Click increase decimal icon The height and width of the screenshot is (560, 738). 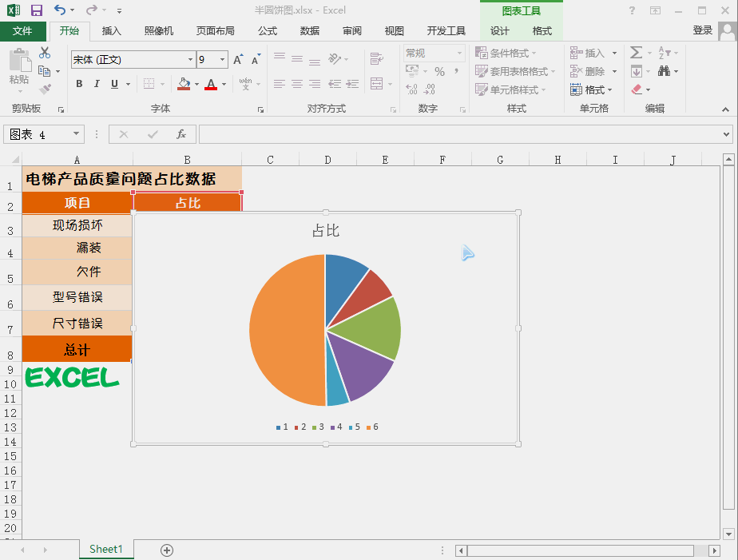coord(411,89)
